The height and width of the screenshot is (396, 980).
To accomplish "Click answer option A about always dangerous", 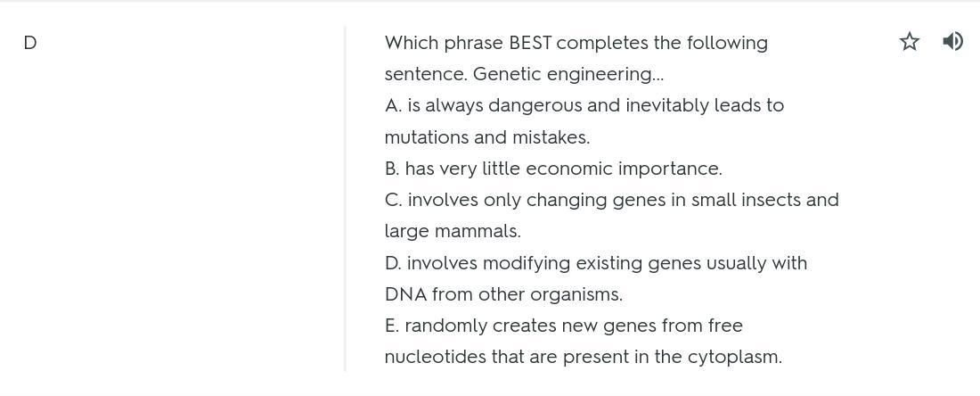I will (584, 105).
